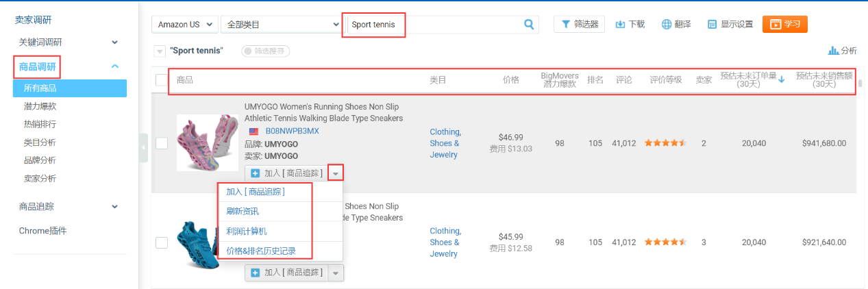Click the 翻译 globe icon

pyautogui.click(x=675, y=24)
